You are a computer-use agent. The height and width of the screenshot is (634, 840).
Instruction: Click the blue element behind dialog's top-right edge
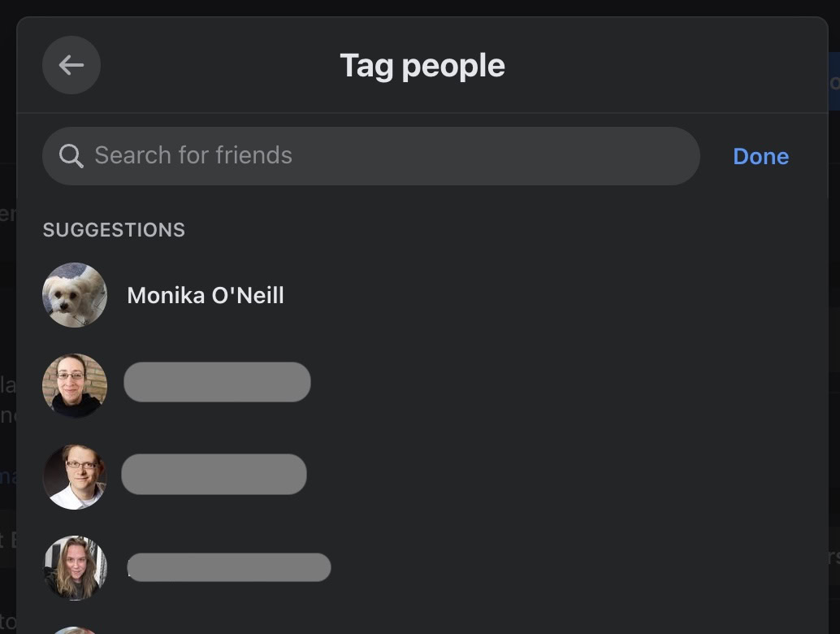point(834,81)
